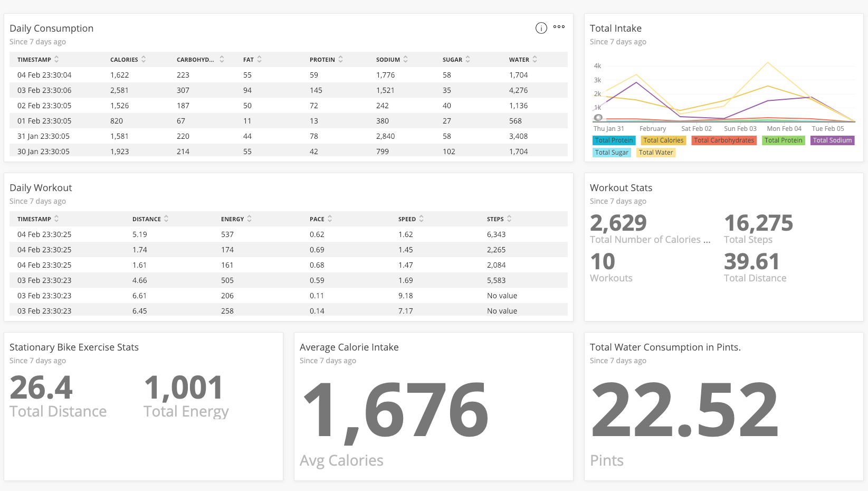Viewport: 868px width, 491px height.
Task: Click the Total Intake chart title
Action: click(x=616, y=29)
